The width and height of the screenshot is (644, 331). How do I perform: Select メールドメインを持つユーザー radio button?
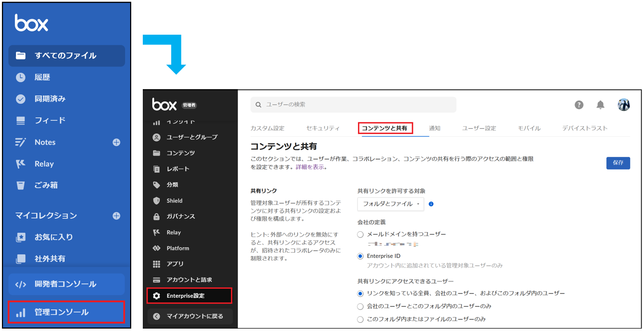pos(360,234)
